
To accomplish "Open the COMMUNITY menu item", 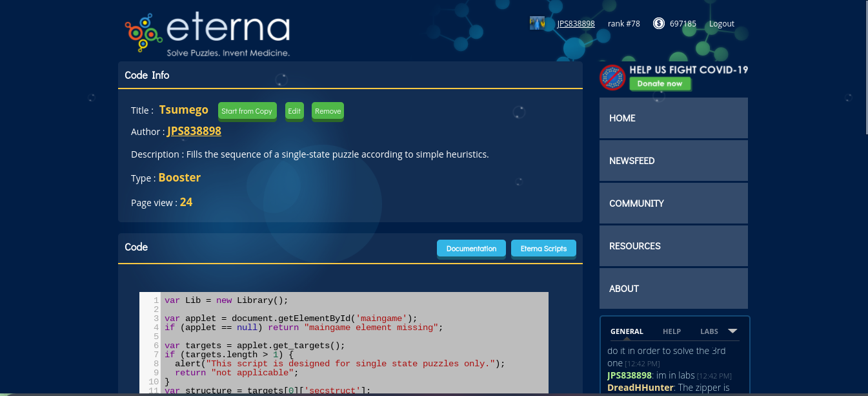I will pyautogui.click(x=673, y=203).
